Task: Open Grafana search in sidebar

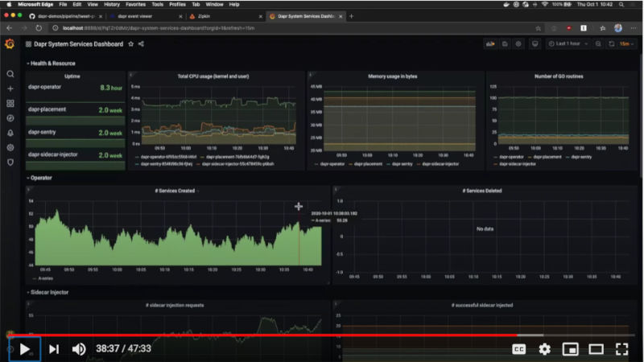Action: (x=10, y=74)
